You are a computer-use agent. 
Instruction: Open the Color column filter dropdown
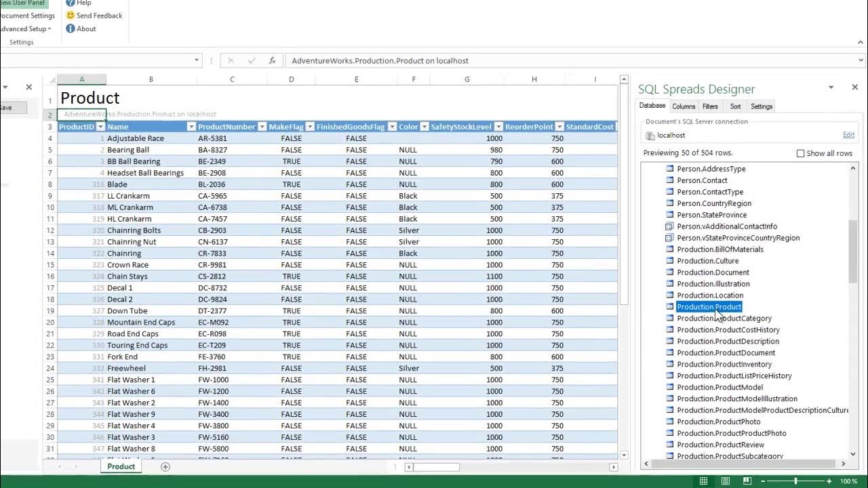tap(423, 126)
